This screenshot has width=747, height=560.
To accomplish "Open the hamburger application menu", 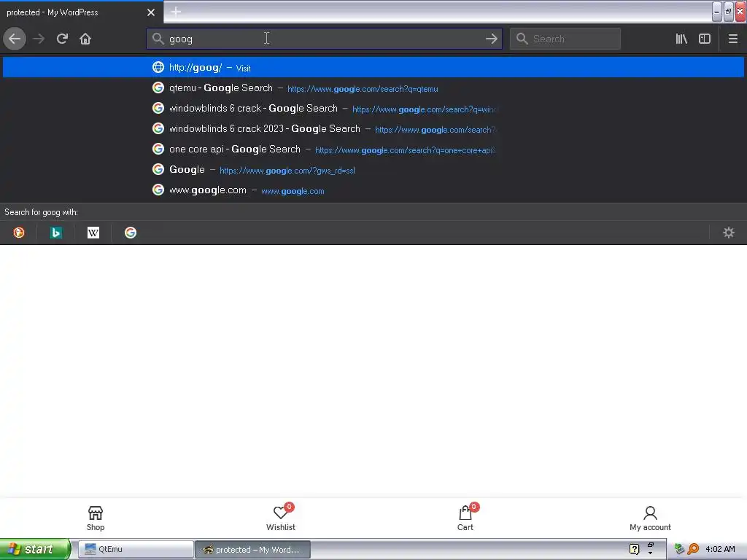I will (733, 39).
